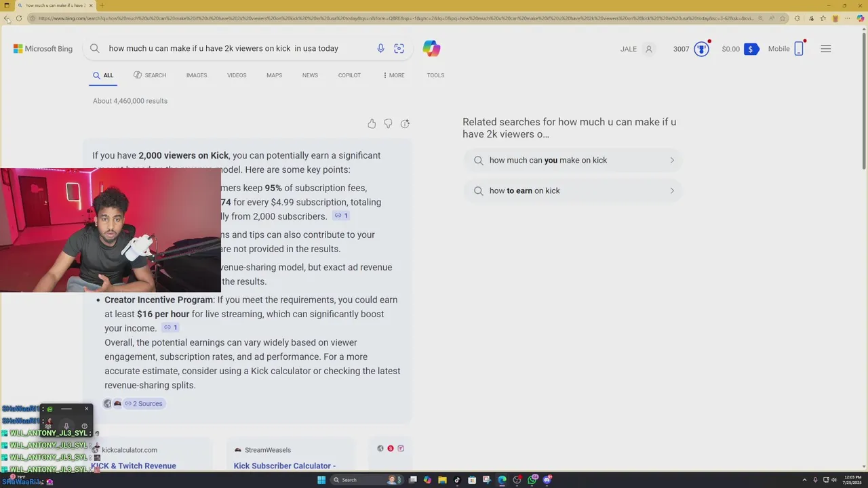Screen dimensions: 868x488
Task: Click the help question icon in overlay widget
Action: (x=84, y=426)
